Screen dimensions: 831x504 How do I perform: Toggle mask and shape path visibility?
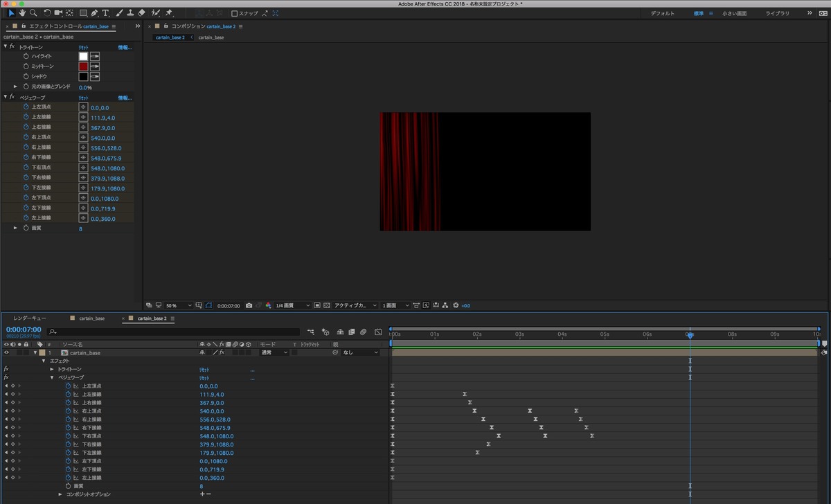[209, 305]
